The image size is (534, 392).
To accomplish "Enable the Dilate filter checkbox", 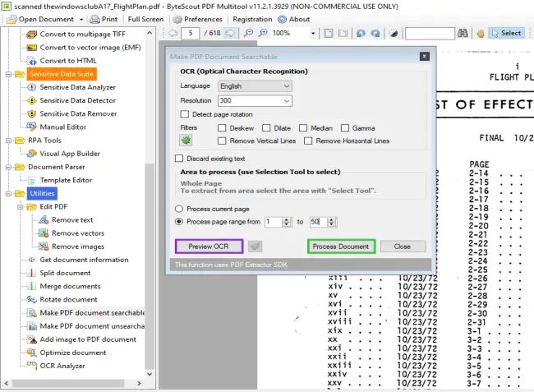I will pos(266,128).
